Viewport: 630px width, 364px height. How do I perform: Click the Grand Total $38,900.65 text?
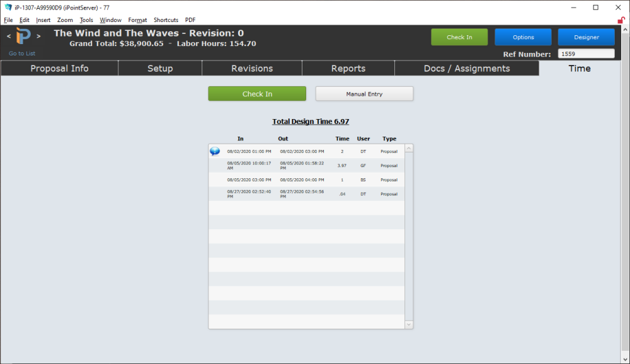coord(117,43)
